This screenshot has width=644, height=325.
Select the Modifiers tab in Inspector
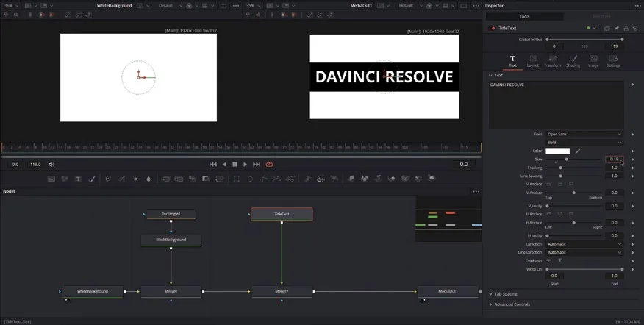601,17
